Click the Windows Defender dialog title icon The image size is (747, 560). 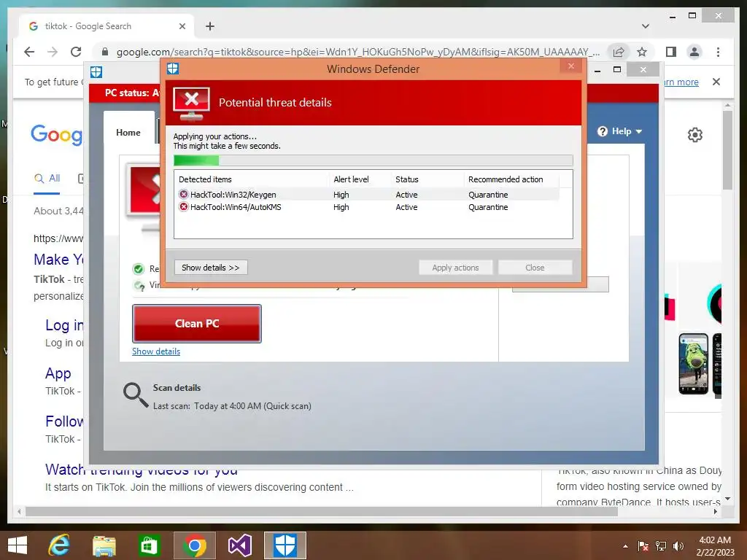point(173,69)
